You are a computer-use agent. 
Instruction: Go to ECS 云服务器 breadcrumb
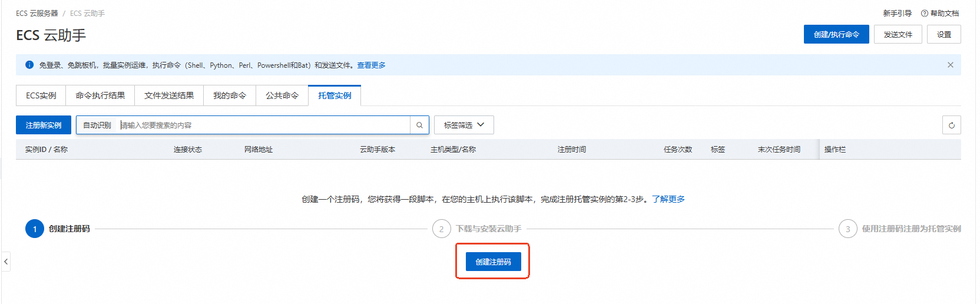point(37,13)
